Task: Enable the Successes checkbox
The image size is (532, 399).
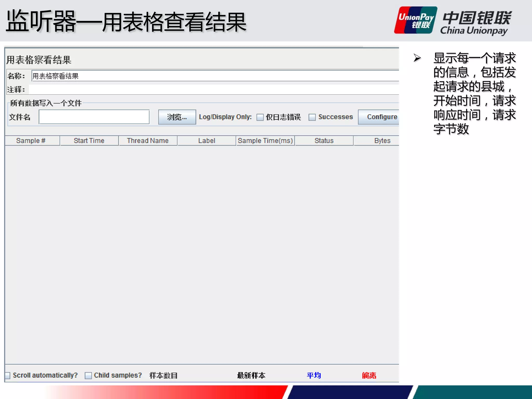Action: point(312,117)
